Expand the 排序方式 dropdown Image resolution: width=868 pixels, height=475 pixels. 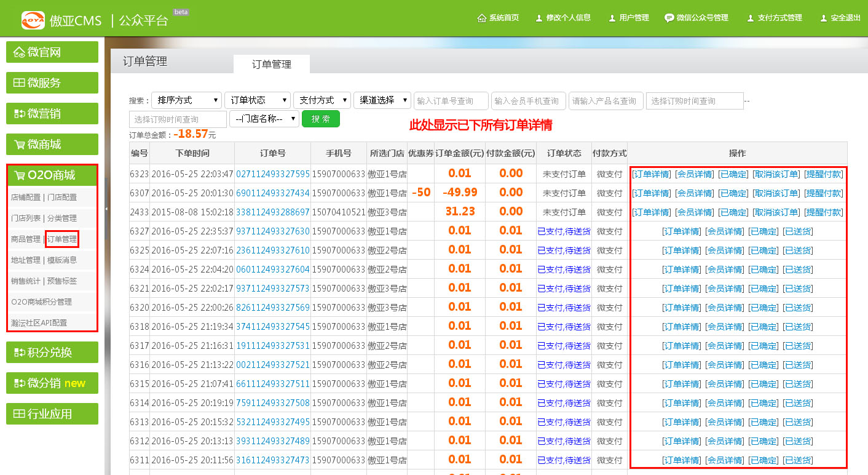coord(187,100)
